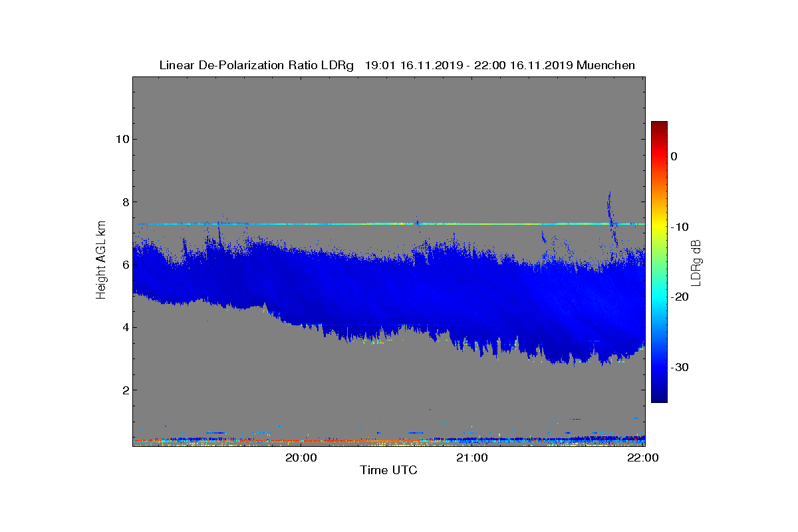Click the 'Time UTC' axis title
This screenshot has width=798, height=532.
coord(388,470)
